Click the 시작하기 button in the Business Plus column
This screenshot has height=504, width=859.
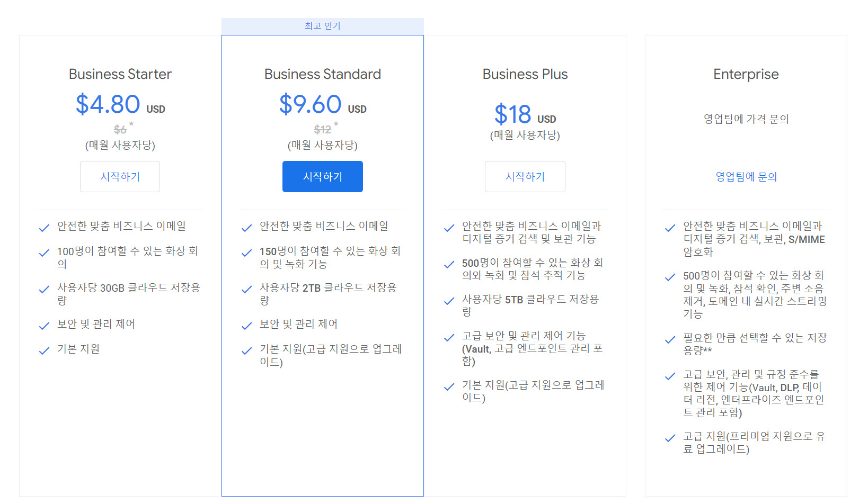525,176
